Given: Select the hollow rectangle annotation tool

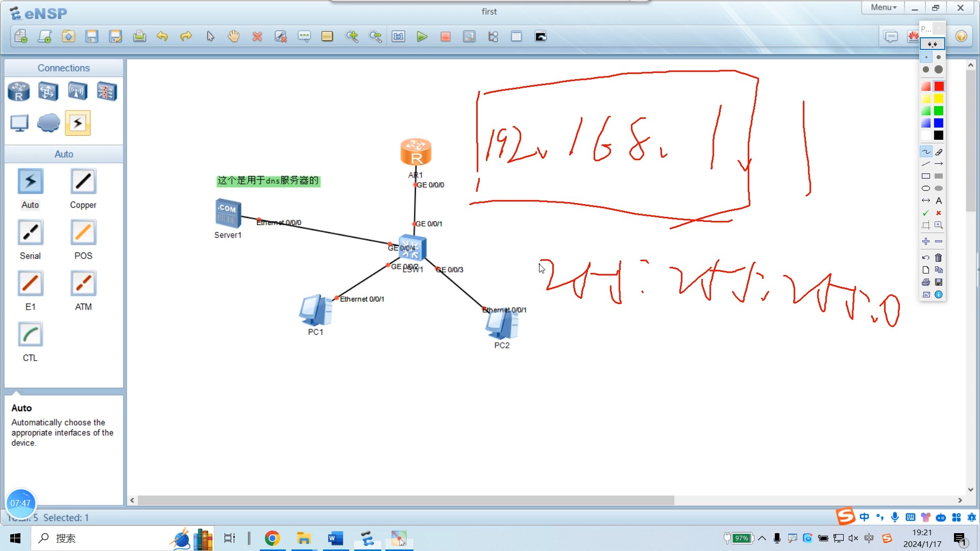Looking at the screenshot, I should tap(926, 176).
